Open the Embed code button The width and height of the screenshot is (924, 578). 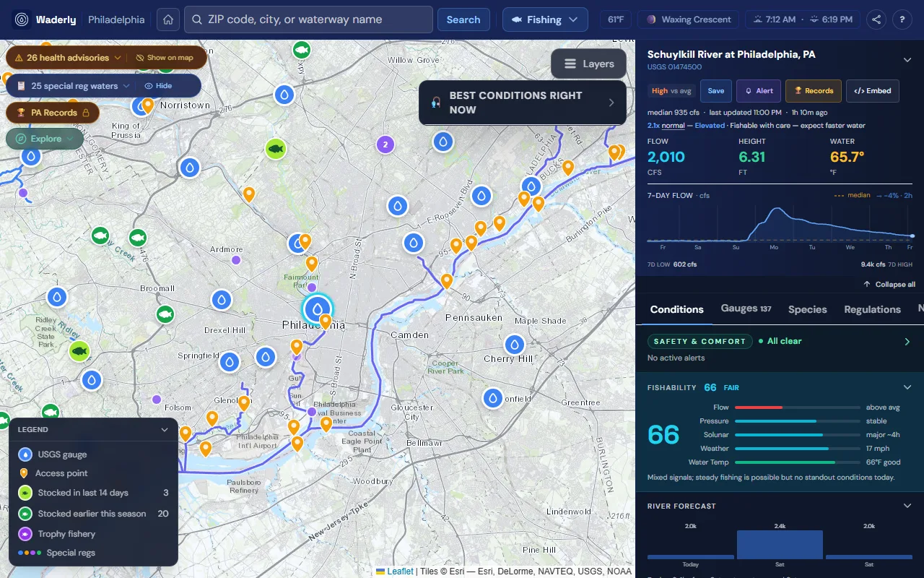coord(873,91)
